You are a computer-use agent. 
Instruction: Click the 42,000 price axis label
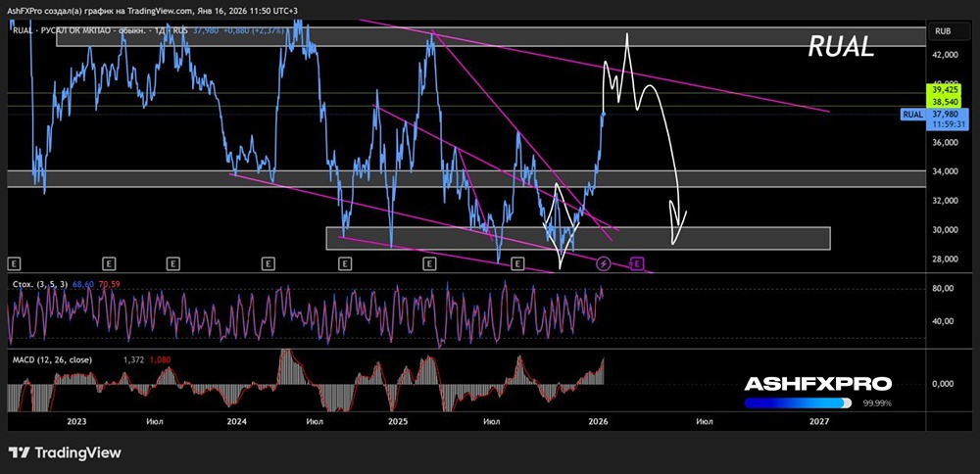click(x=945, y=55)
